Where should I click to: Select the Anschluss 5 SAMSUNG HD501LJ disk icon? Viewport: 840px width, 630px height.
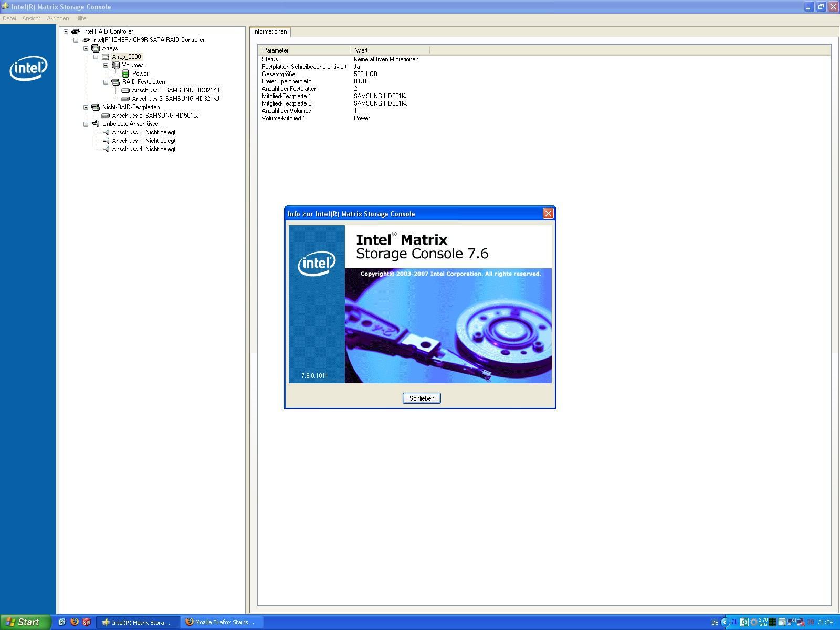(x=106, y=115)
